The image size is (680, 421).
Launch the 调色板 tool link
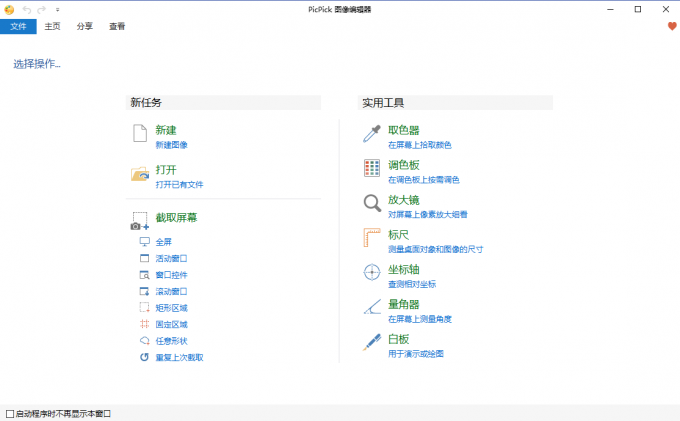click(404, 165)
